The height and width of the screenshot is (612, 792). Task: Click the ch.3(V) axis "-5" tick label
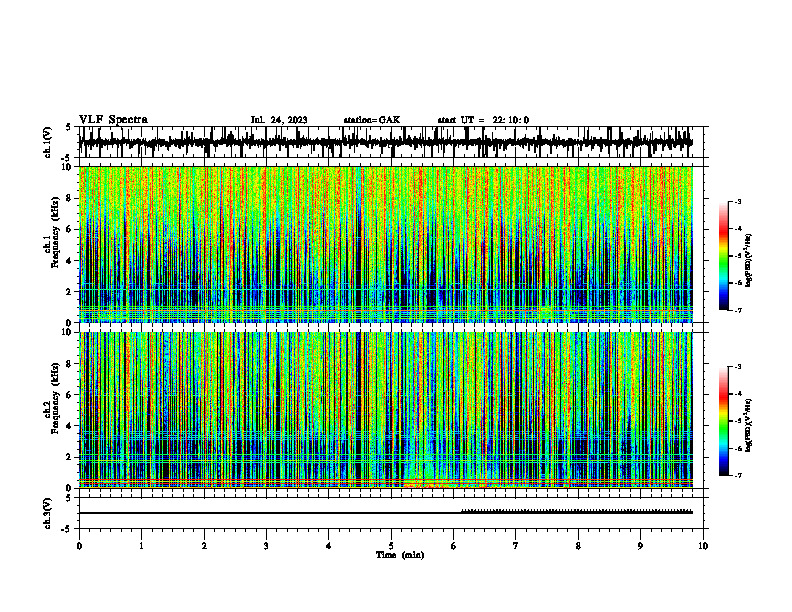tap(67, 529)
